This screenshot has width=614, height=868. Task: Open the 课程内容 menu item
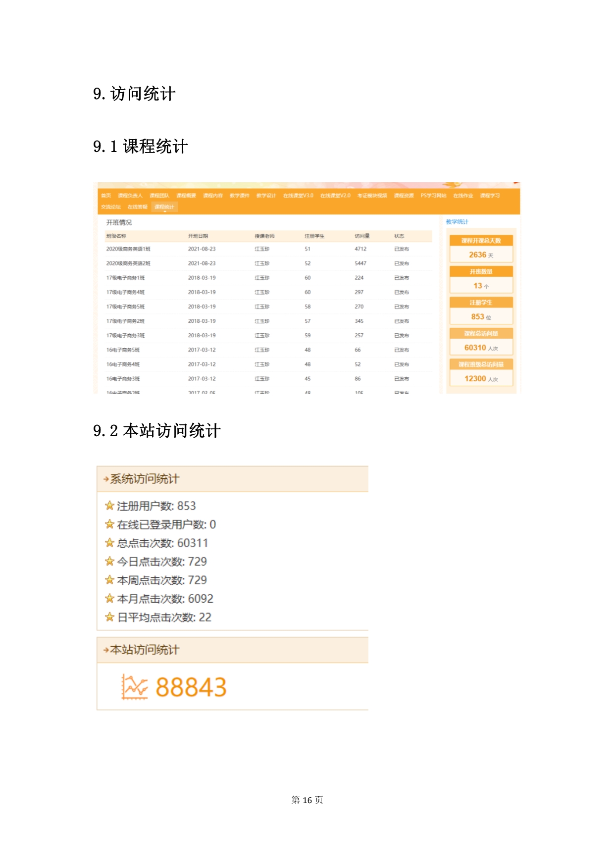tap(213, 196)
